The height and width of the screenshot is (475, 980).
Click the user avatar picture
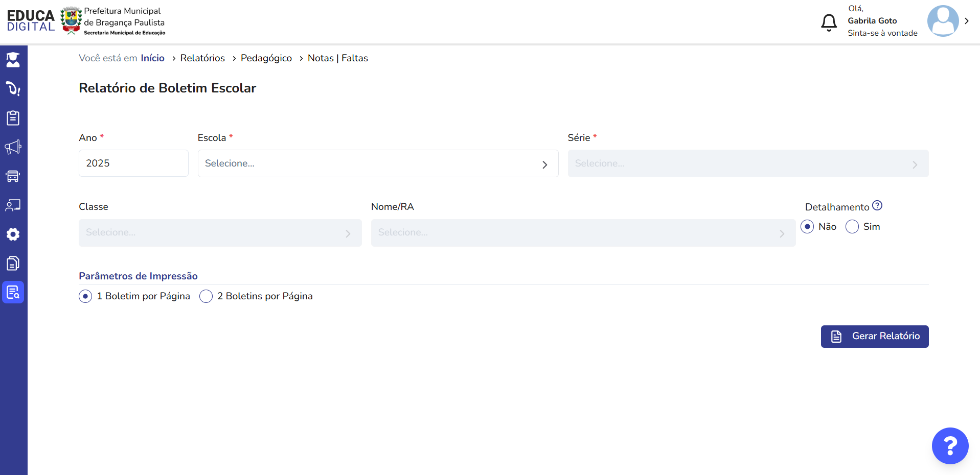pyautogui.click(x=943, y=21)
